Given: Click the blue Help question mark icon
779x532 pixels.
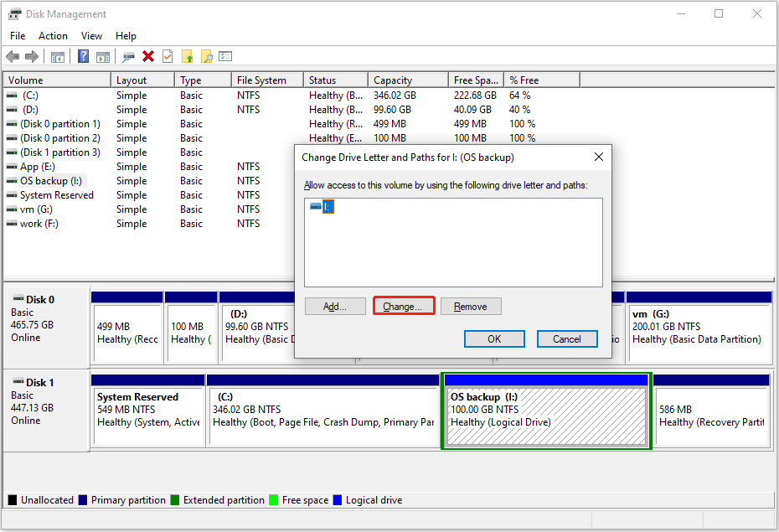Looking at the screenshot, I should pyautogui.click(x=83, y=57).
